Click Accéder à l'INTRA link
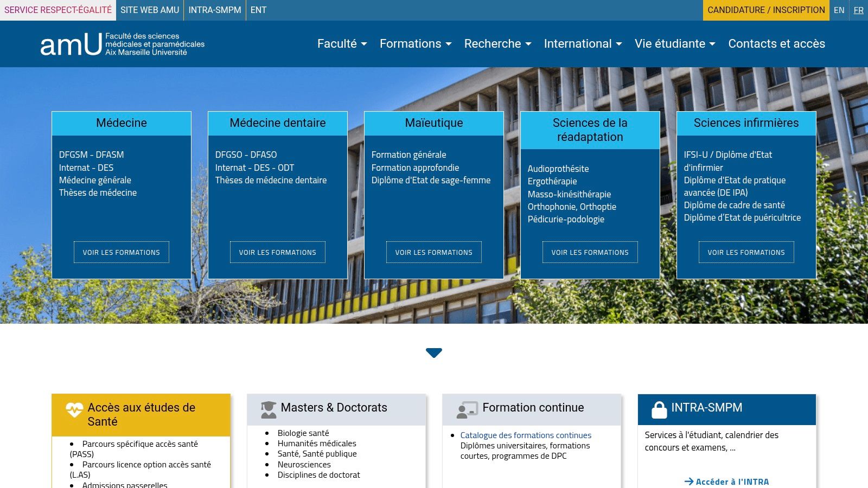868x488 pixels. tap(727, 481)
